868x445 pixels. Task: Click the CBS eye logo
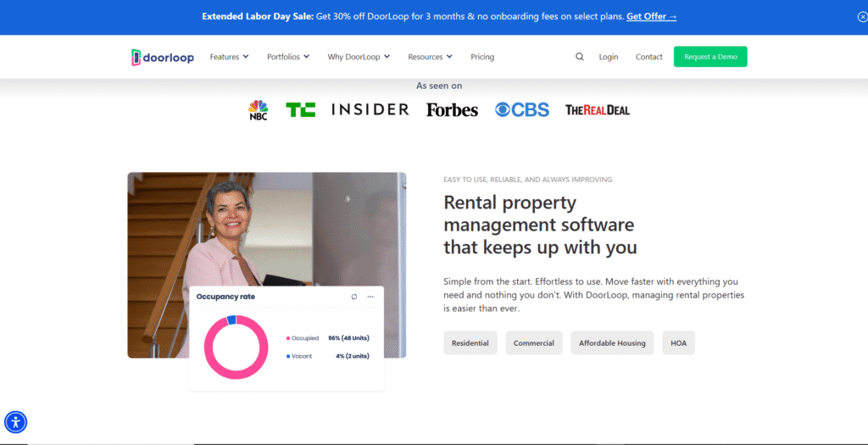point(522,109)
